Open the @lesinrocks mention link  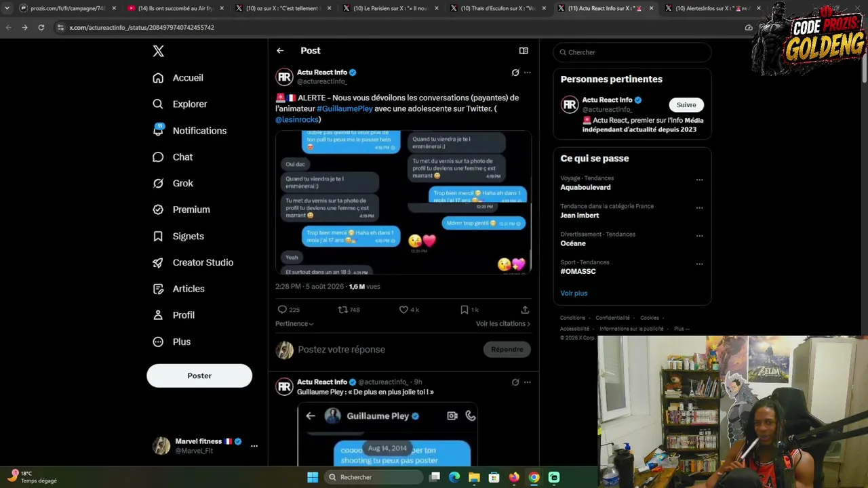[x=297, y=120]
